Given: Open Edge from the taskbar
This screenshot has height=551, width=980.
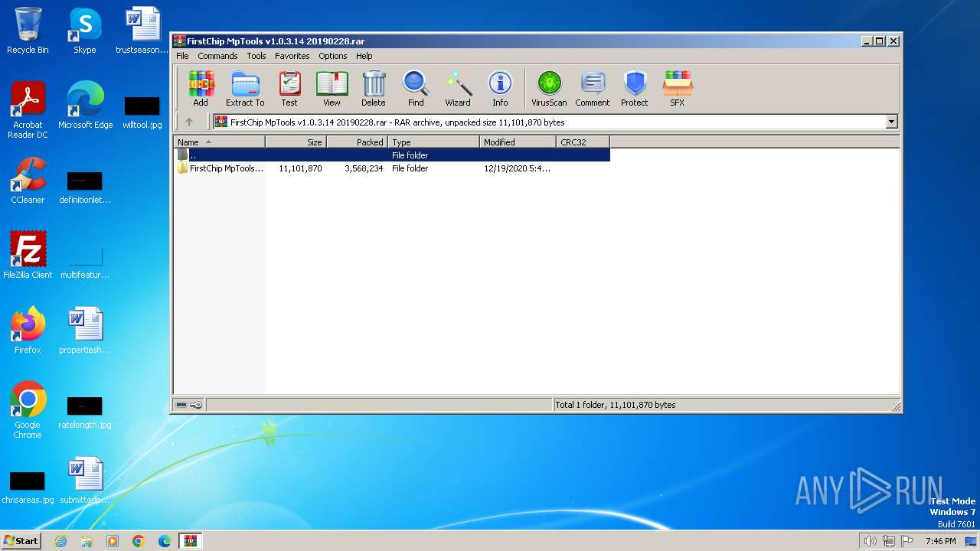Looking at the screenshot, I should click(x=165, y=541).
